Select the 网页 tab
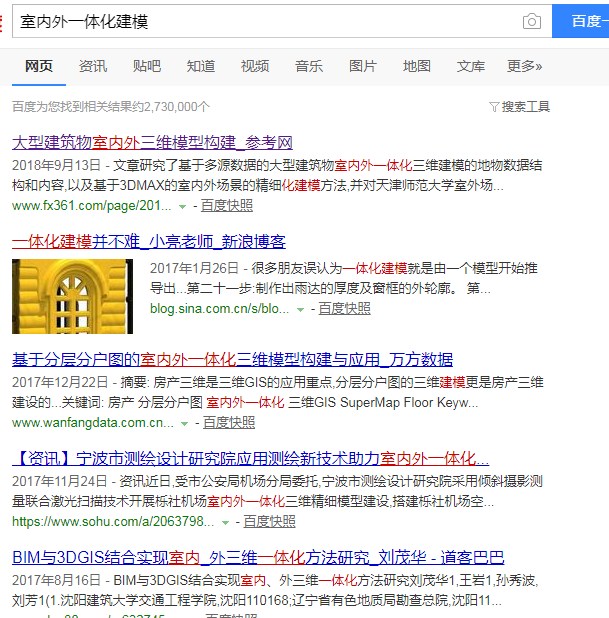The image size is (609, 618). coord(39,66)
